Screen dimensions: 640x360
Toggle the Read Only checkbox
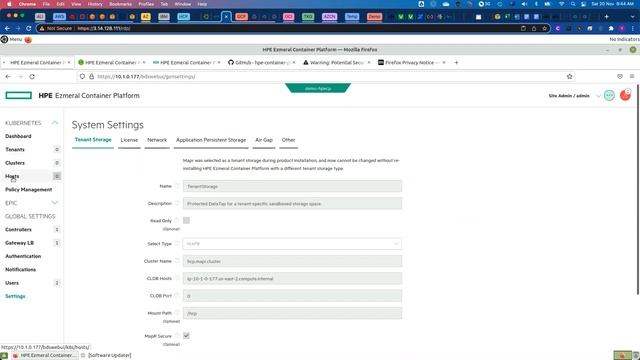pos(186,220)
